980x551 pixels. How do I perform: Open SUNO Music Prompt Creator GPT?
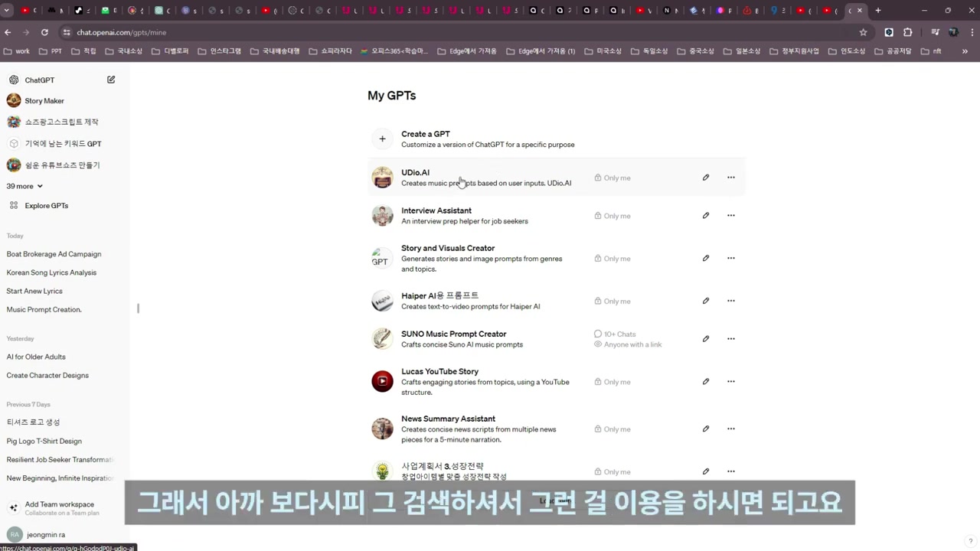pyautogui.click(x=557, y=339)
